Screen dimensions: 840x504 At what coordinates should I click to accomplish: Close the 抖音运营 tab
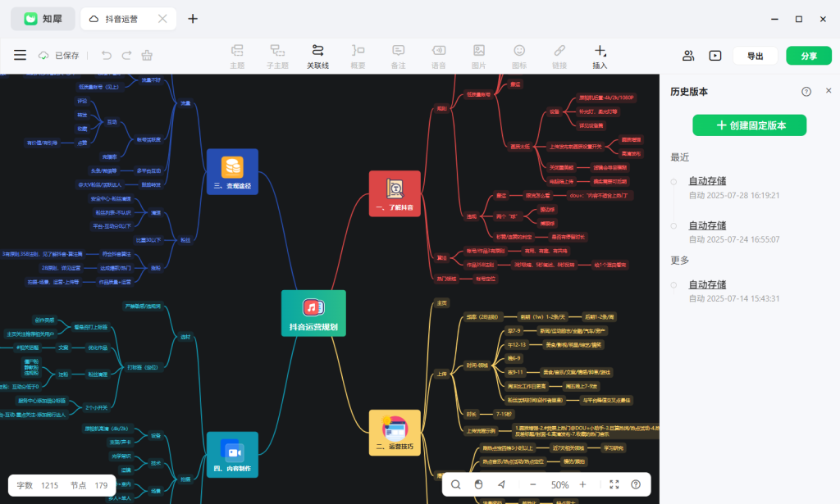click(163, 19)
